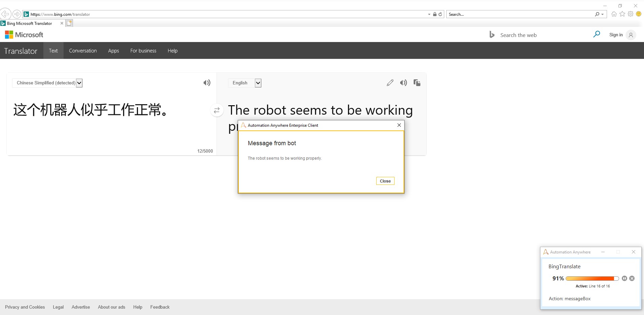Image resolution: width=644 pixels, height=315 pixels.
Task: Open the Chinese Simplified source language dropdown
Action: pos(47,83)
